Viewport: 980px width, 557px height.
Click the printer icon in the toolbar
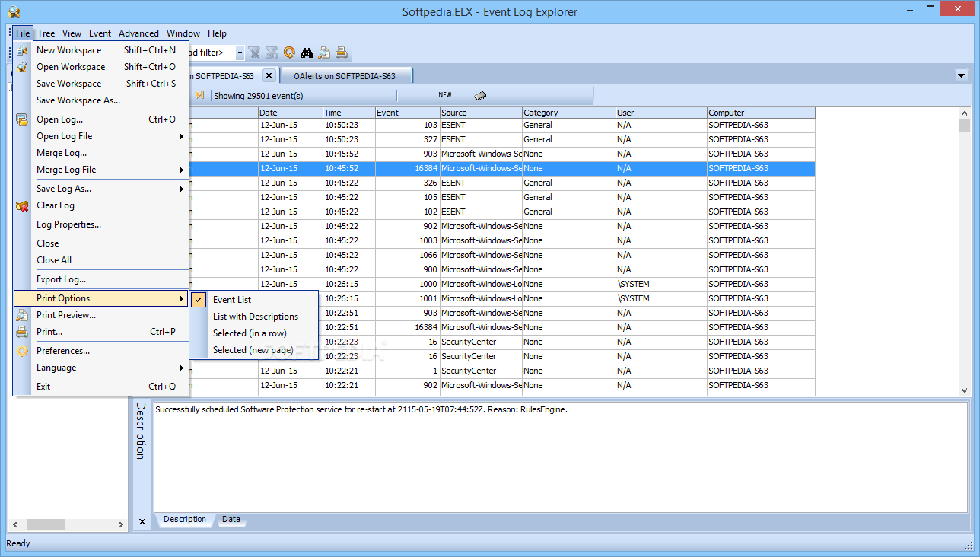342,53
